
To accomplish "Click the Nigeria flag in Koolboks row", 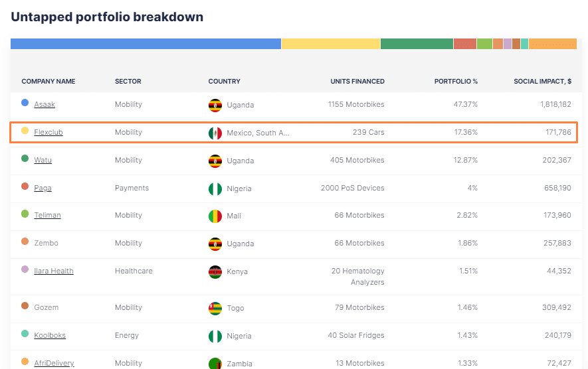I will (x=215, y=336).
